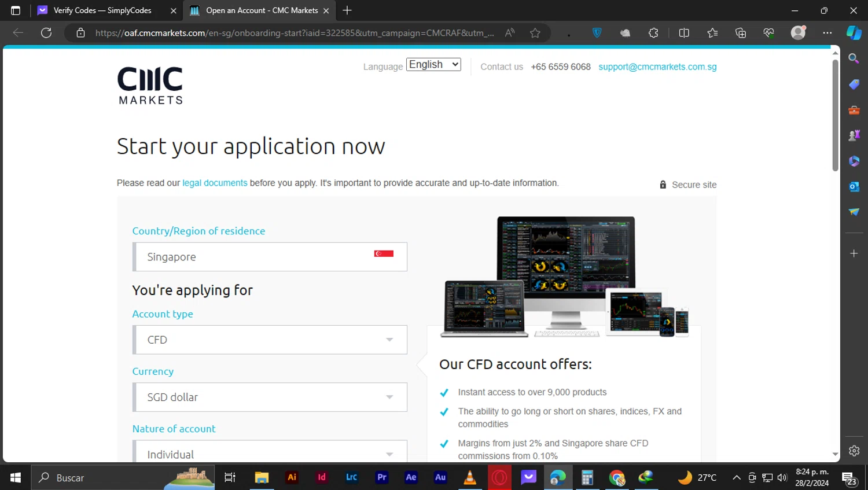Click the taskbar Buscar search box
The width and height of the screenshot is (868, 490).
click(x=123, y=477)
